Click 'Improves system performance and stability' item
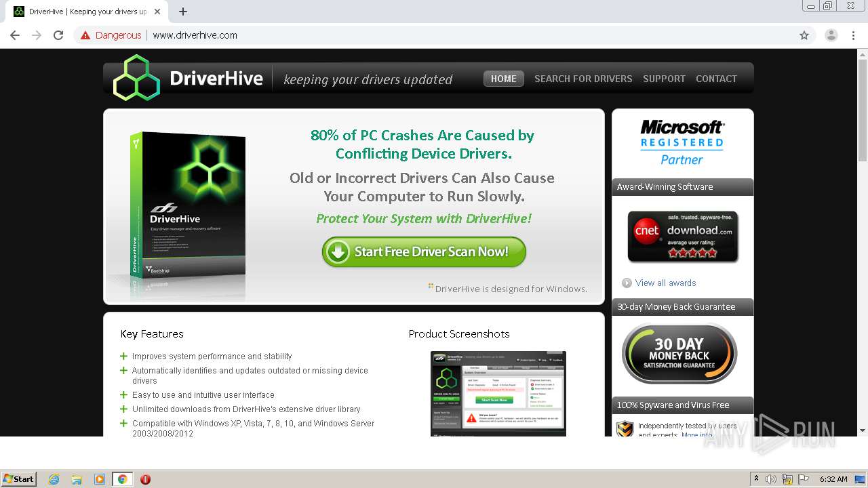The image size is (868, 488). click(212, 356)
